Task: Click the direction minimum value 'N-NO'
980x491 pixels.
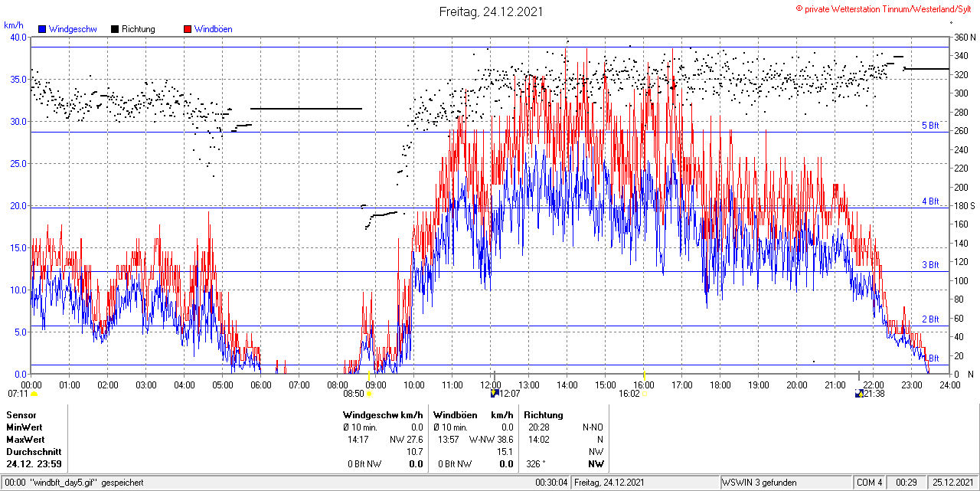Action: coord(593,427)
